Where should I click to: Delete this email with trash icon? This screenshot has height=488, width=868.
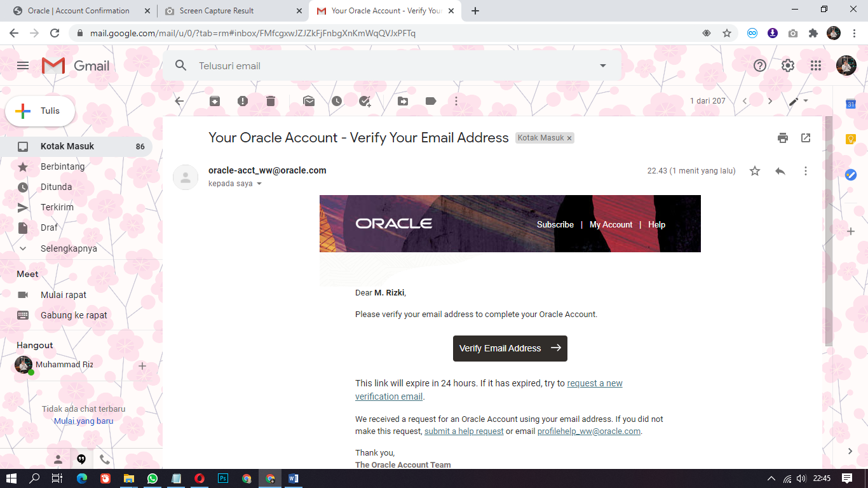point(271,101)
